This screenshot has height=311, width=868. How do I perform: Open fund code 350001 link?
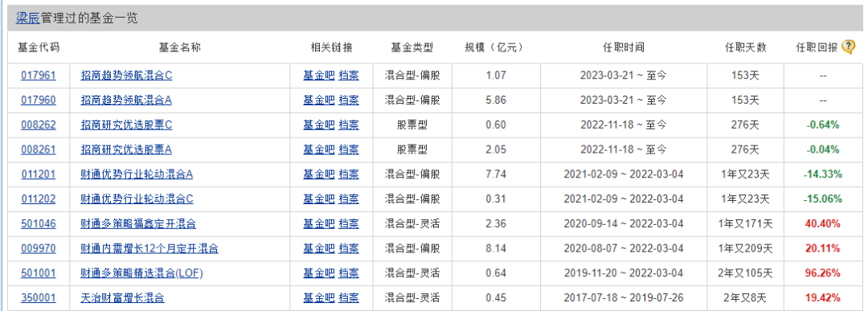tap(39, 298)
